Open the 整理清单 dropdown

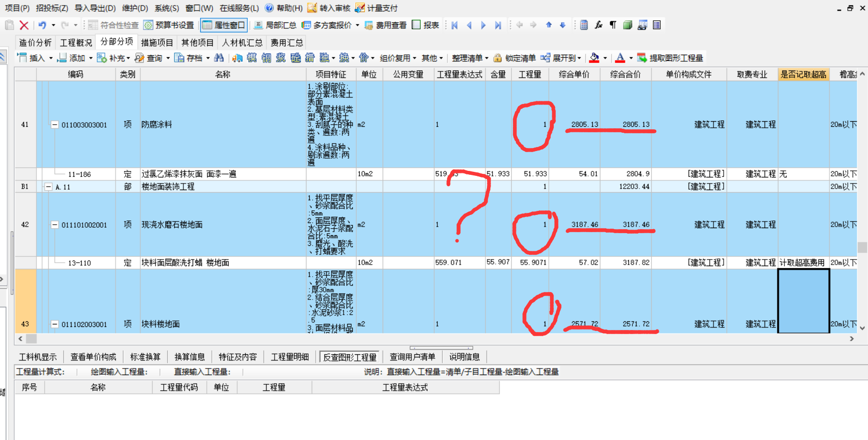coord(486,58)
